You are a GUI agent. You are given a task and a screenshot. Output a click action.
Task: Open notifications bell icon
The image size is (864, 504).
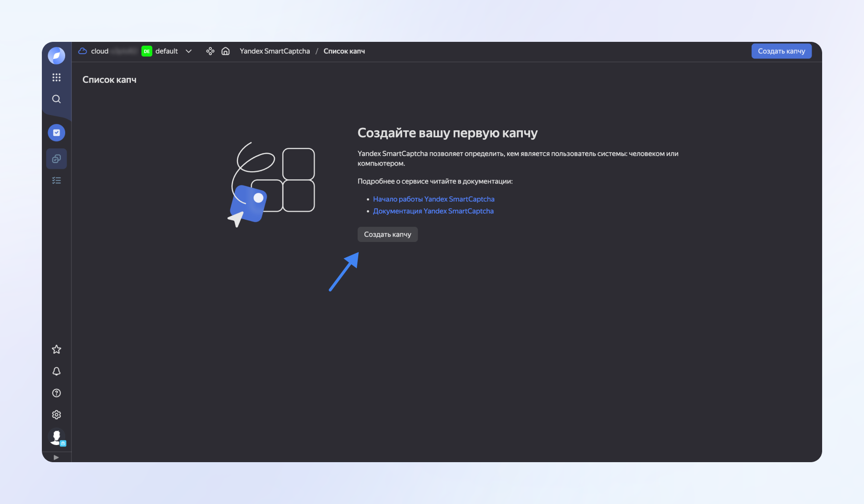(x=56, y=371)
